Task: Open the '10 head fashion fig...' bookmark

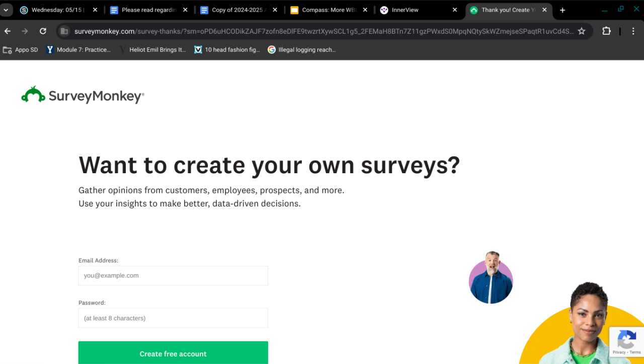Action: [227, 50]
